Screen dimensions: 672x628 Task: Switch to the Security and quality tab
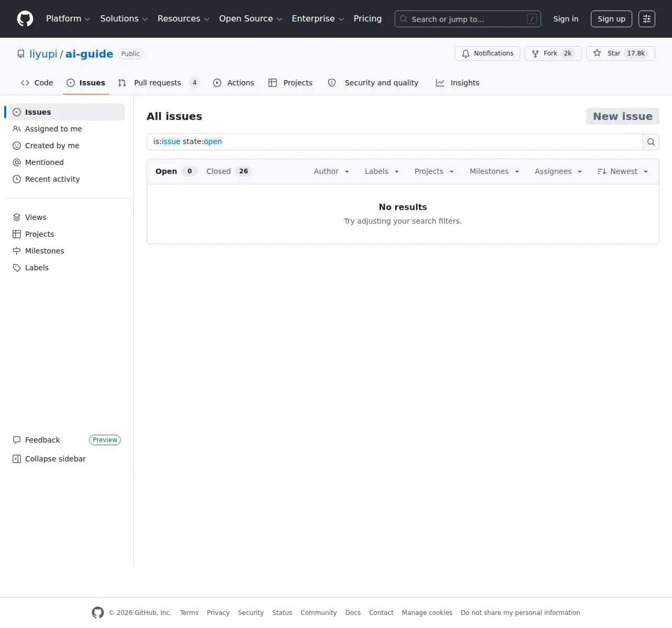(373, 83)
